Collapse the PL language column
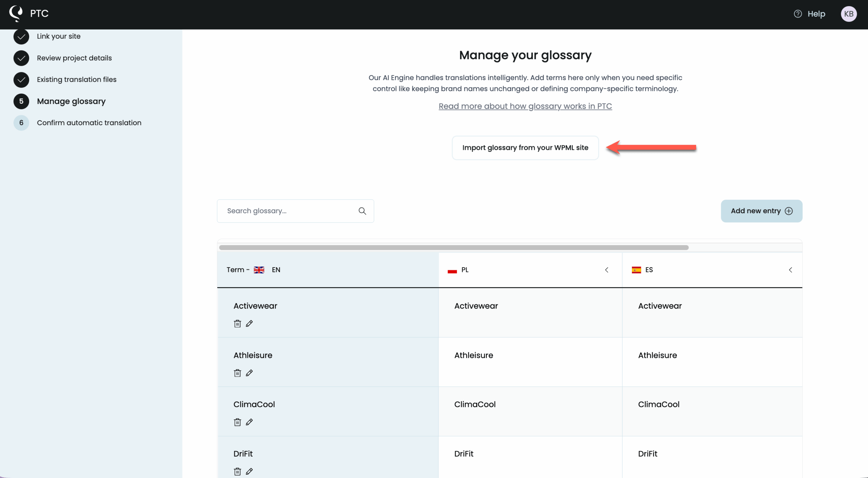868x478 pixels. [x=607, y=270]
